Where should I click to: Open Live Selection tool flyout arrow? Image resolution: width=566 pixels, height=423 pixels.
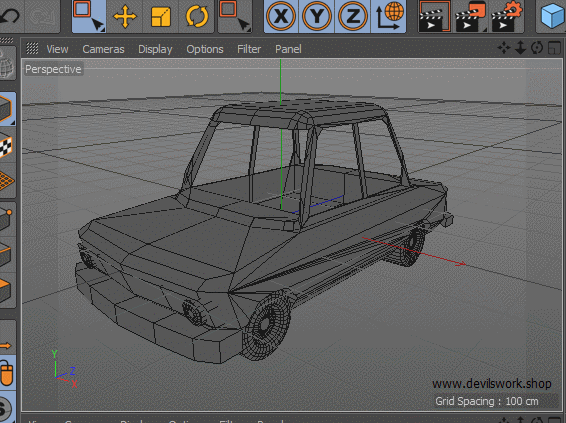(x=104, y=31)
